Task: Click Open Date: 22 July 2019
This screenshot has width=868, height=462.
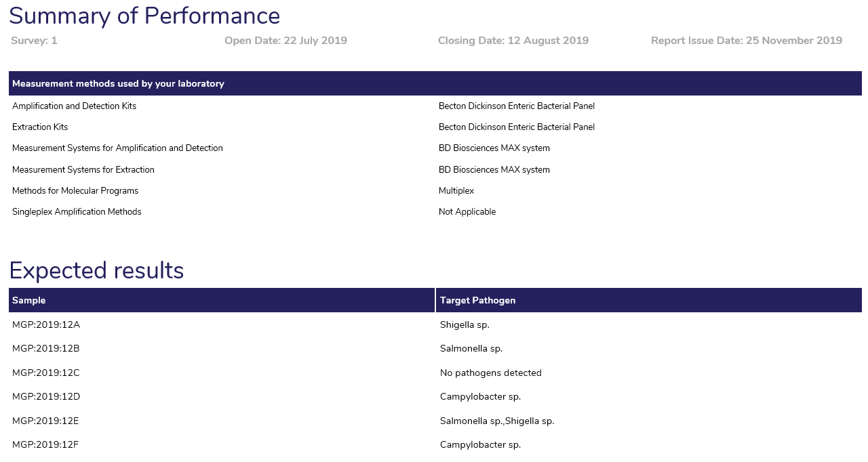Action: [x=285, y=41]
